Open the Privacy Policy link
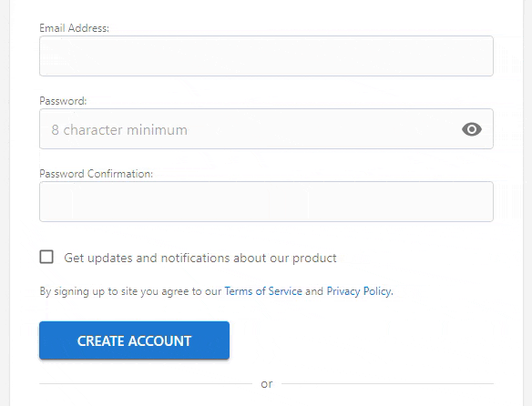The width and height of the screenshot is (532, 406). tap(359, 291)
